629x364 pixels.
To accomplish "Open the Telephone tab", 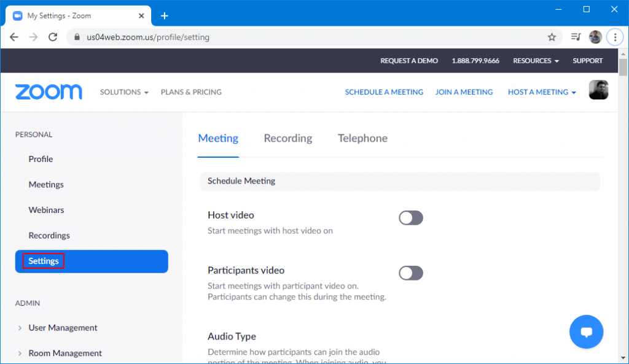I will click(362, 138).
